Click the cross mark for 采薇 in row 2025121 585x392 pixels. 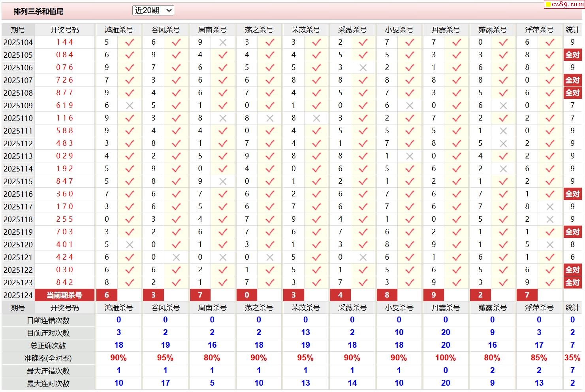point(363,257)
